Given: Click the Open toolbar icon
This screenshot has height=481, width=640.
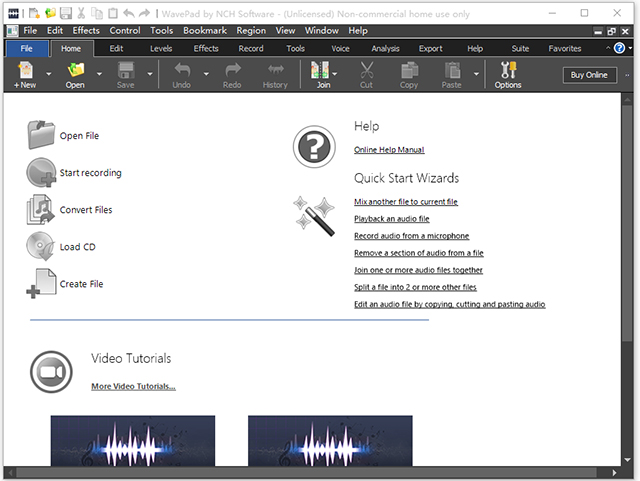Looking at the screenshot, I should [76, 70].
